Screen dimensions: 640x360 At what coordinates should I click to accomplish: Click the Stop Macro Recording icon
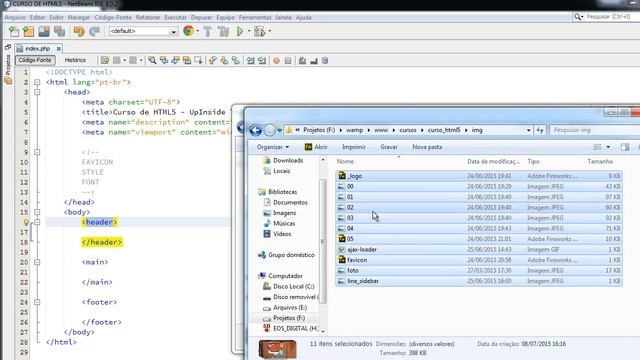pyautogui.click(x=288, y=60)
